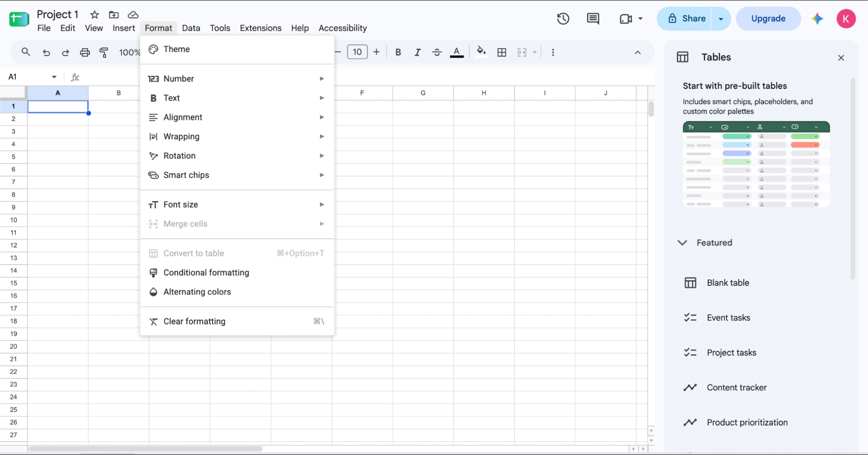Click the three-dot more options icon

point(553,52)
